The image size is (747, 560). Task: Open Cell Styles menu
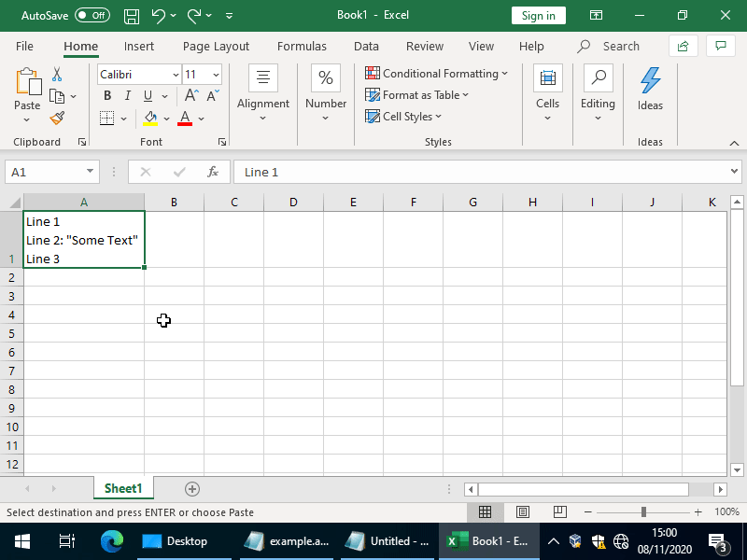[403, 116]
